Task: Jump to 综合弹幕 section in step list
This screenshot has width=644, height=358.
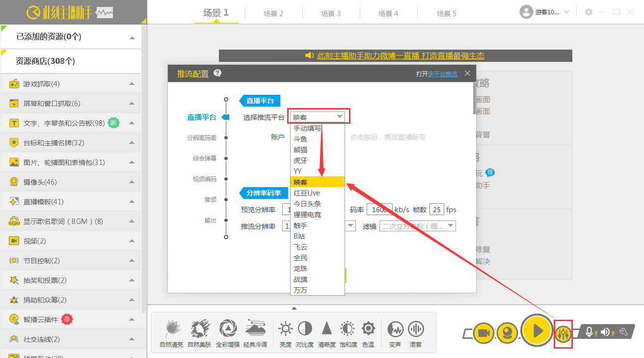Action: pyautogui.click(x=204, y=159)
